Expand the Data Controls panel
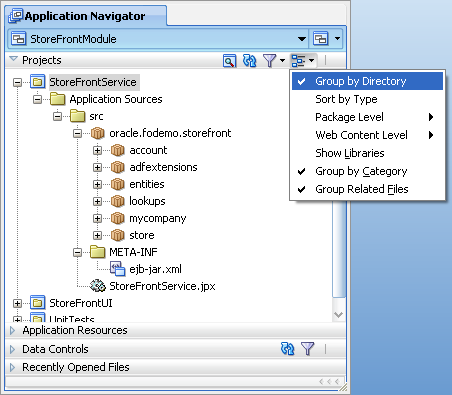The image size is (452, 395). pyautogui.click(x=12, y=349)
